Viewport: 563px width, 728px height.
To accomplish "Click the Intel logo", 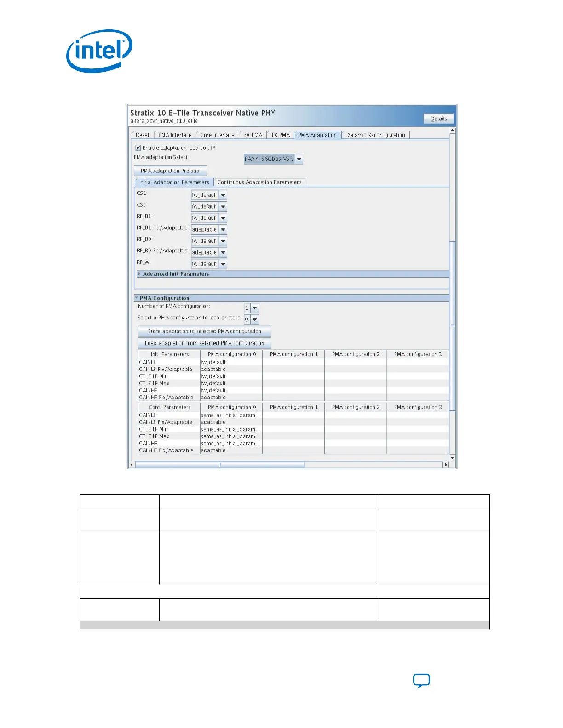I will 99,51.
